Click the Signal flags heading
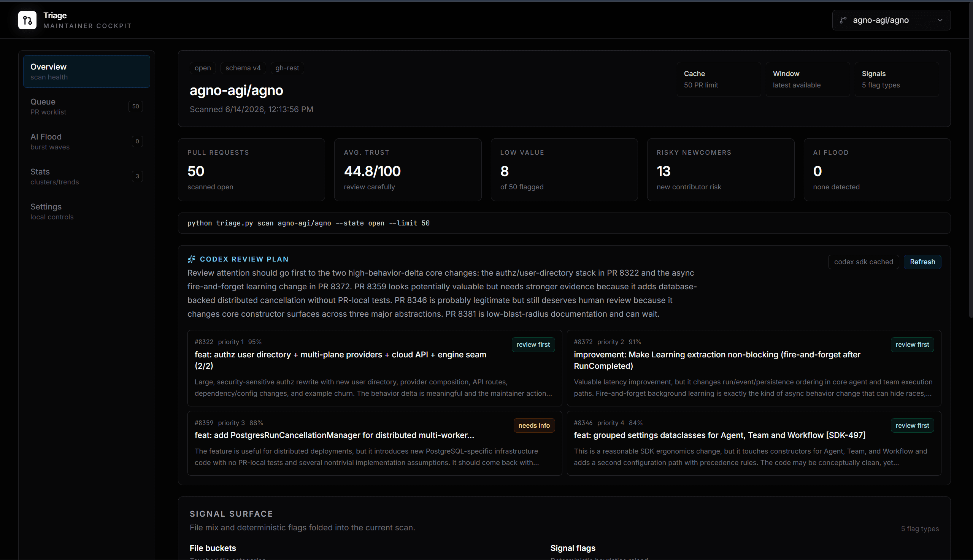973x560 pixels. pos(573,548)
